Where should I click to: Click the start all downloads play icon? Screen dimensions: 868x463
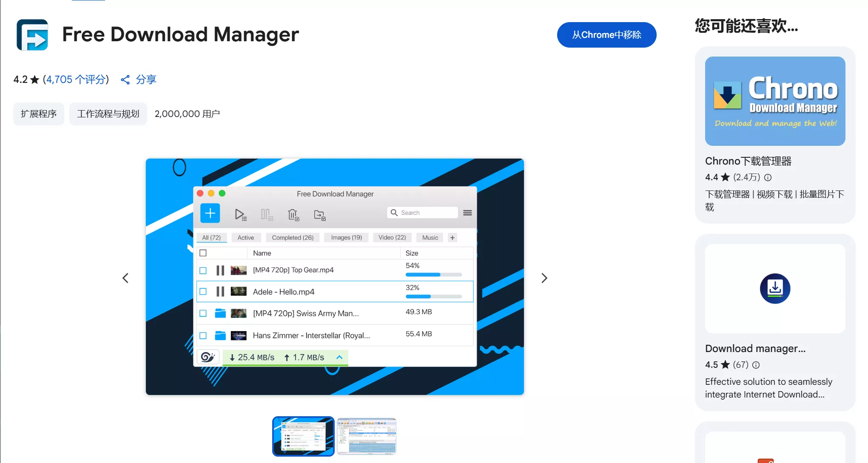pos(240,214)
